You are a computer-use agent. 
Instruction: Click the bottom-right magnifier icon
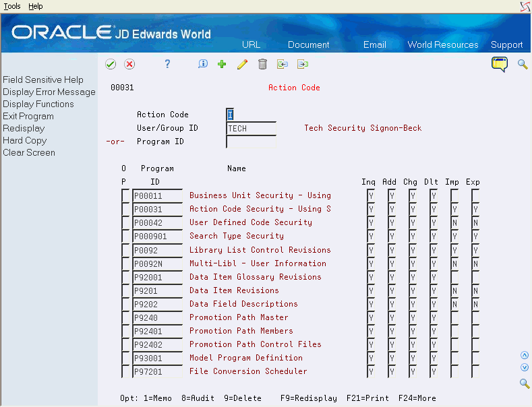[525, 383]
